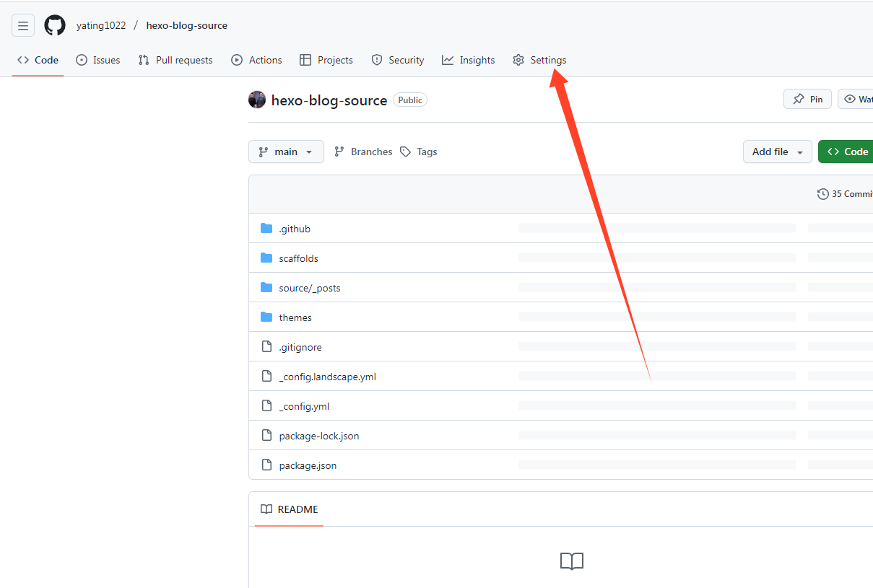Image resolution: width=873 pixels, height=588 pixels.
Task: Click the repository owner avatar image
Action: 257,100
